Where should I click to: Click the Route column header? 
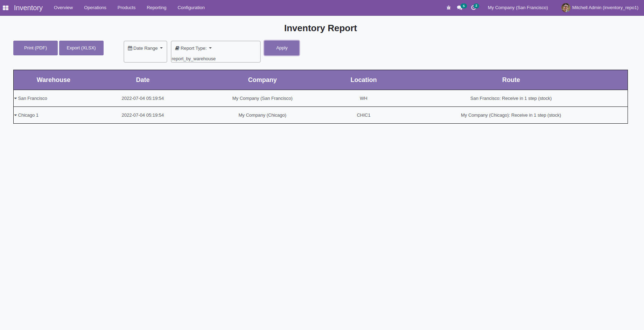tap(511, 80)
